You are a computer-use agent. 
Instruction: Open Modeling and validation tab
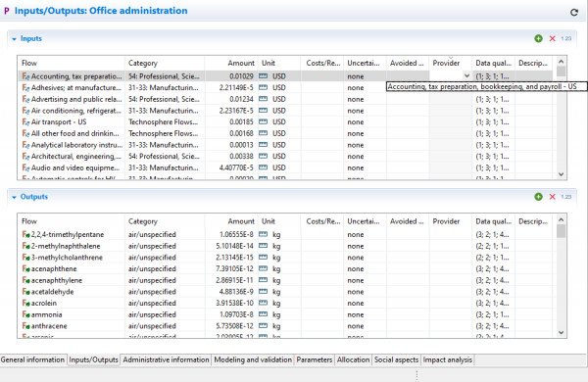[x=253, y=359]
